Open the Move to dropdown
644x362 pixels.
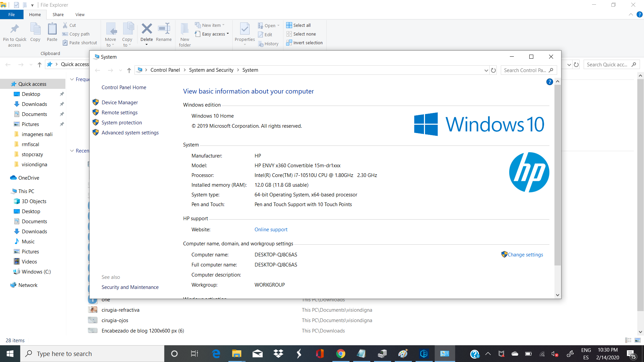(x=111, y=35)
